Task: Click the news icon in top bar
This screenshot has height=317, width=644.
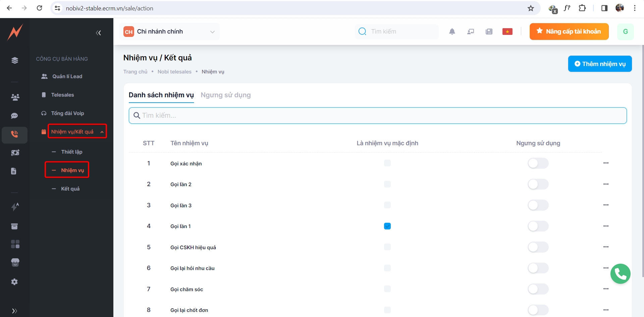Action: 489,32
